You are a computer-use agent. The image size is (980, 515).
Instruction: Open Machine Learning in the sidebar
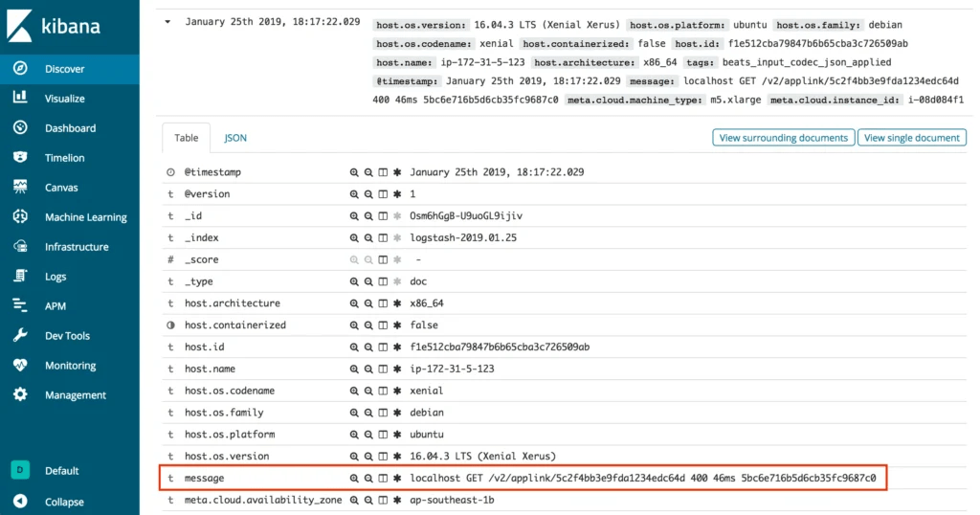[85, 217]
